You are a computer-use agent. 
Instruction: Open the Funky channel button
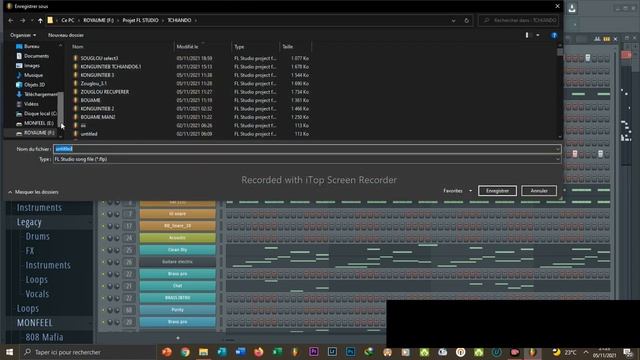pyautogui.click(x=178, y=310)
